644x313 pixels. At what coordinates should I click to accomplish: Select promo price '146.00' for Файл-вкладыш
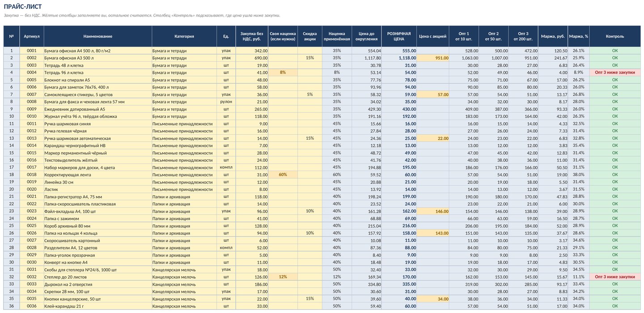[x=433, y=211]
